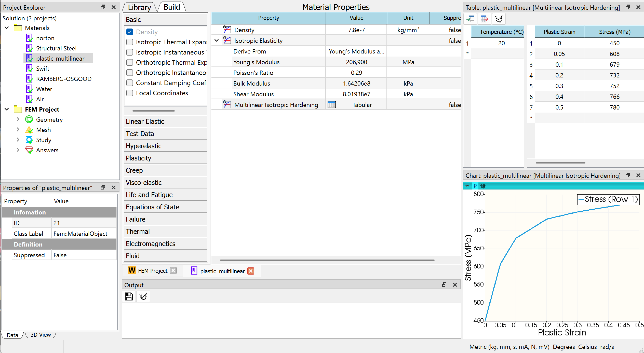644x353 pixels.
Task: Open the Equations of State category
Action: (165, 207)
